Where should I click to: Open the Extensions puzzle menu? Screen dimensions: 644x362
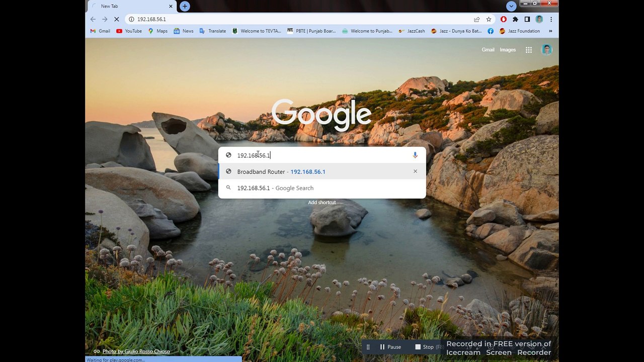coord(515,19)
